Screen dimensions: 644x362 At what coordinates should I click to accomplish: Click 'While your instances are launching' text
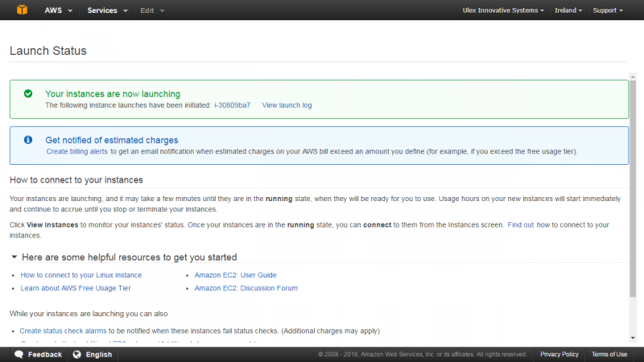tap(89, 314)
